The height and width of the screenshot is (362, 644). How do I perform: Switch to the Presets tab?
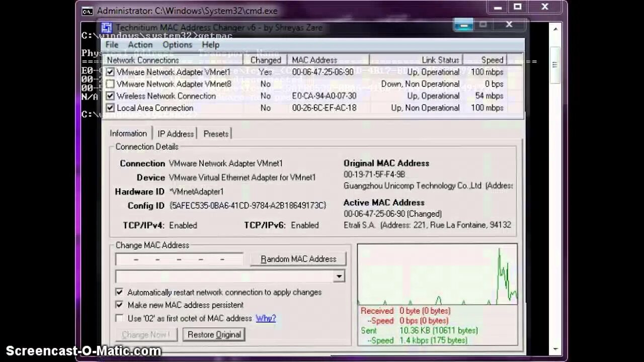click(x=216, y=134)
